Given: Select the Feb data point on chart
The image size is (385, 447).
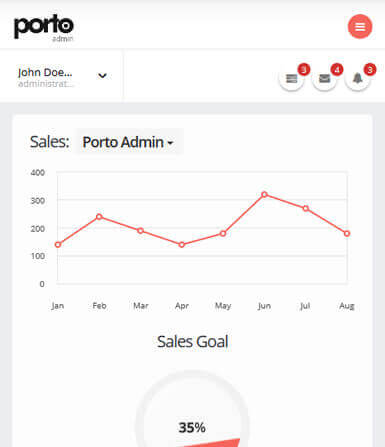Looking at the screenshot, I should click(99, 217).
